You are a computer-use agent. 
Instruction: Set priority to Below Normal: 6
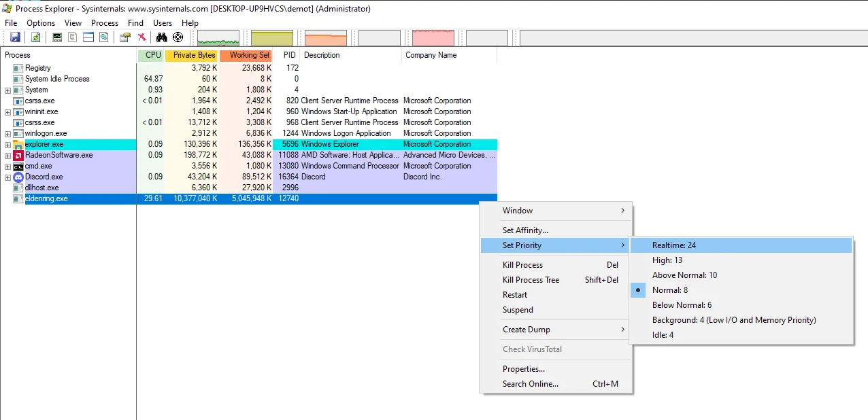click(741, 305)
